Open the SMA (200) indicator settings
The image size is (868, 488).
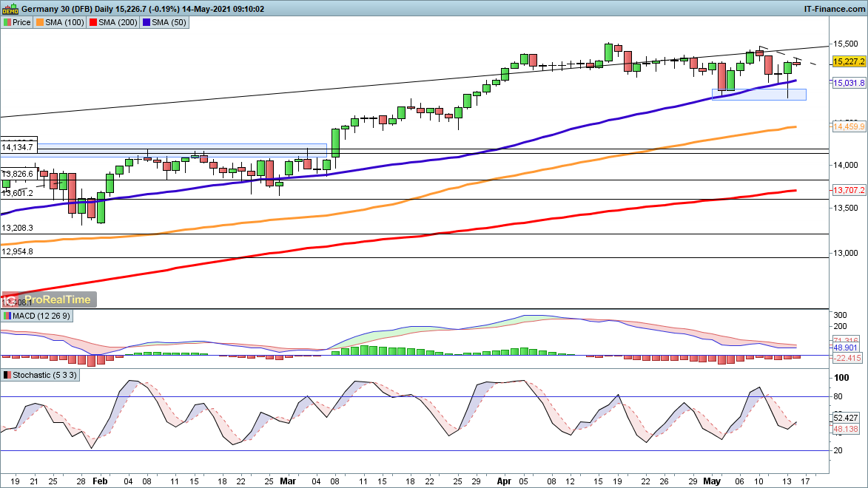(x=118, y=22)
